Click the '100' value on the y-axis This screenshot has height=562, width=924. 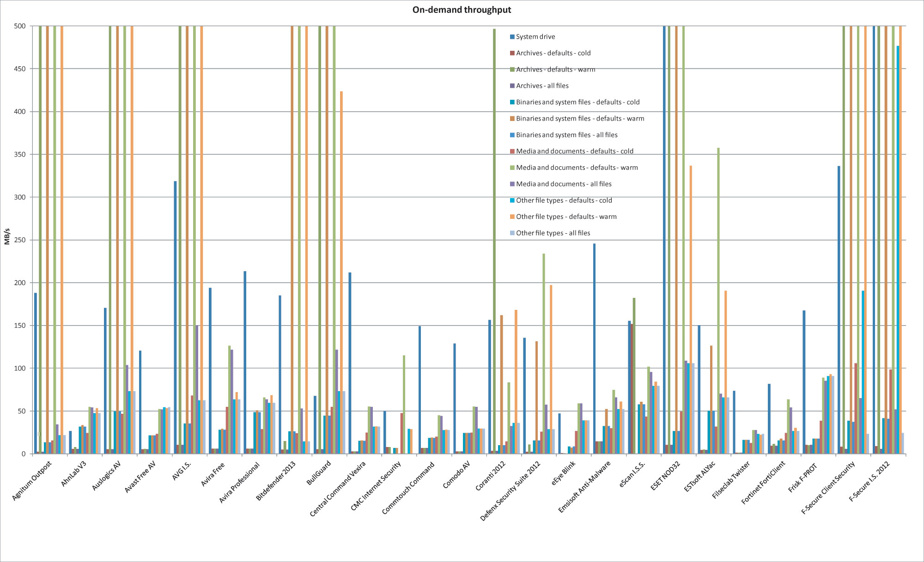(x=20, y=369)
